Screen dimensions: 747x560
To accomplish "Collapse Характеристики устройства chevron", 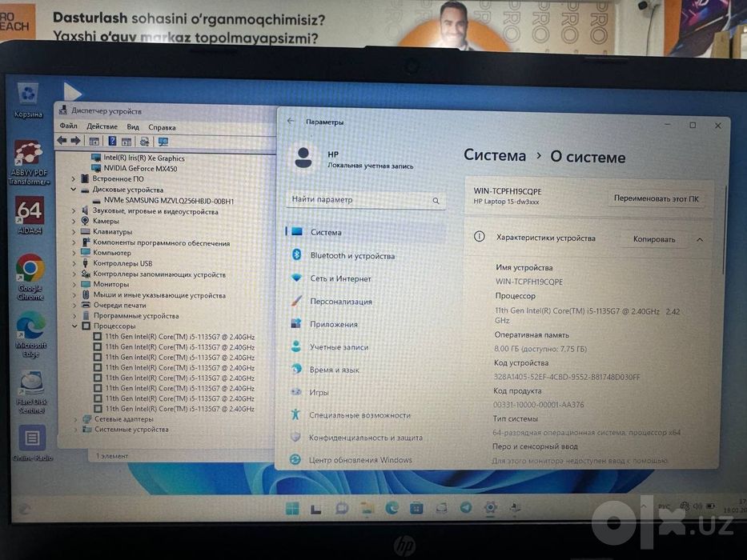I will tap(700, 239).
